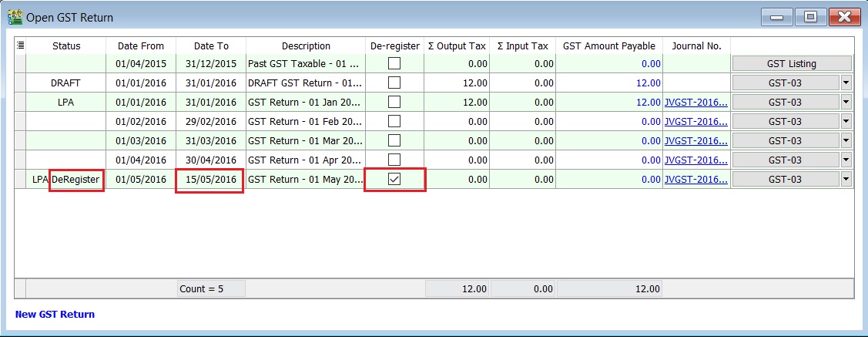
Task: Select Date To cell 29/02/2016
Action: click(x=211, y=121)
